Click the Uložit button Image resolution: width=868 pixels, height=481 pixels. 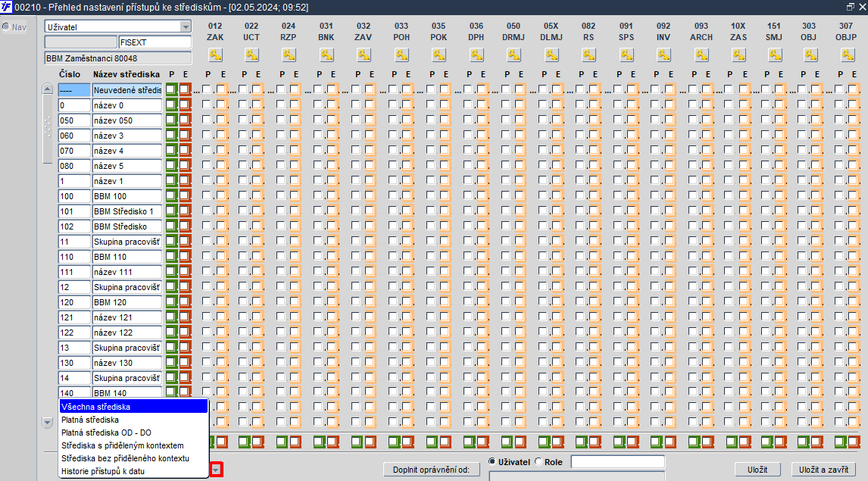click(x=757, y=470)
